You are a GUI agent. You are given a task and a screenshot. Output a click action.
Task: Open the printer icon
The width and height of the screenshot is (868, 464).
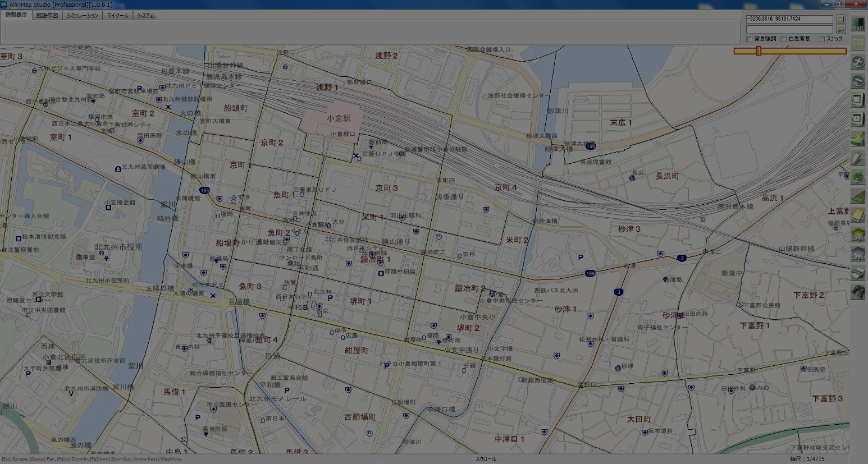[x=858, y=273]
